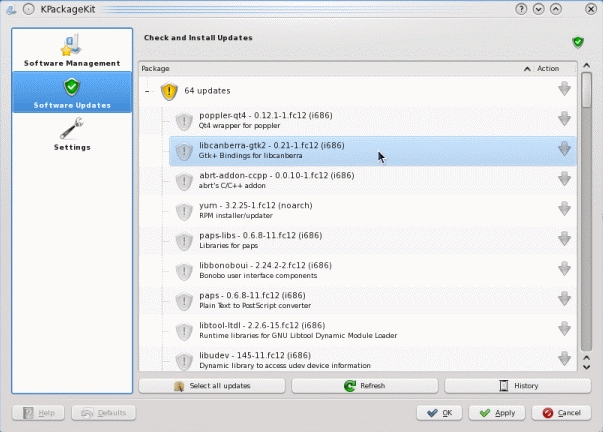Select libudev - 145-11.fc12 package
Viewport: 603px width, 432px height.
point(373,359)
